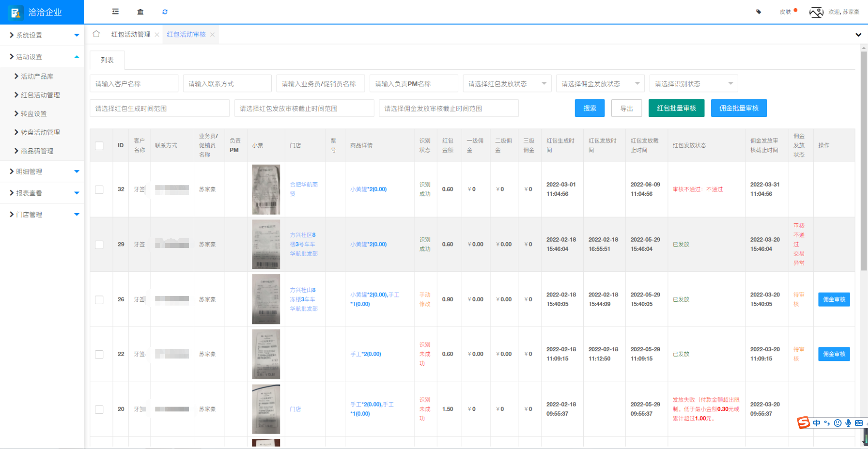This screenshot has height=449, width=868.
Task: Expand the 系统设置 sidebar menu
Action: click(x=42, y=35)
